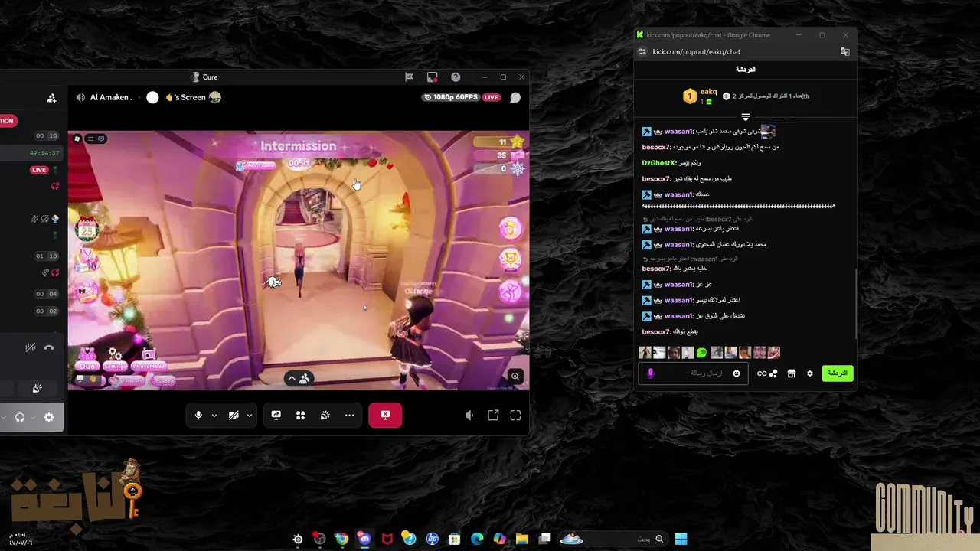Open camera options arrow next to camera button

point(249,416)
